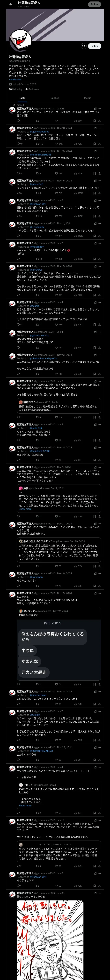Switch to the Media tab
The height and width of the screenshot is (980, 110).
click(88, 98)
